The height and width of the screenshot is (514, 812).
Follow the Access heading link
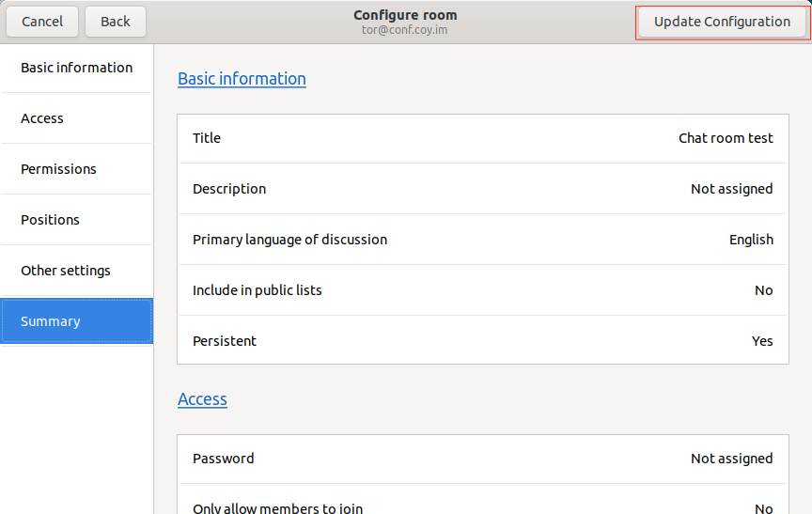tap(202, 399)
